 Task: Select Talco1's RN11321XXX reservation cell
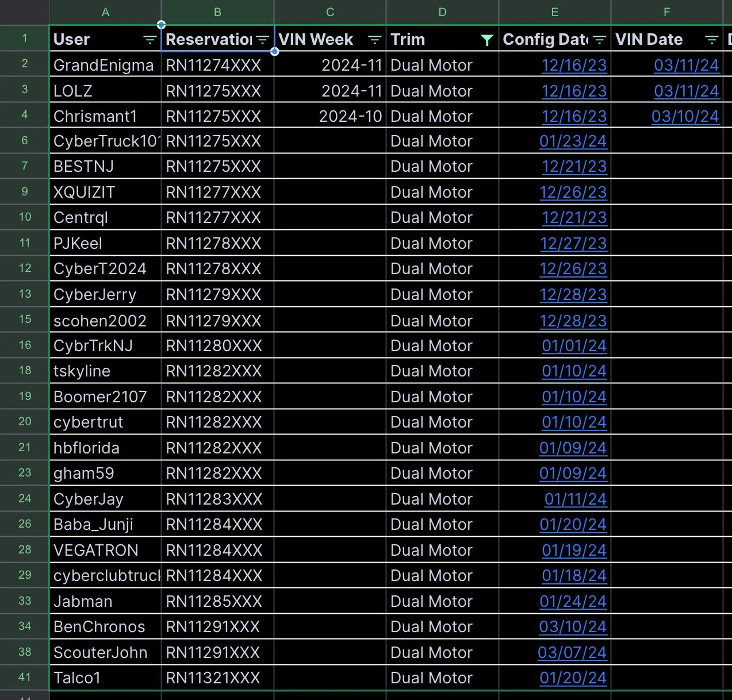tap(217, 678)
